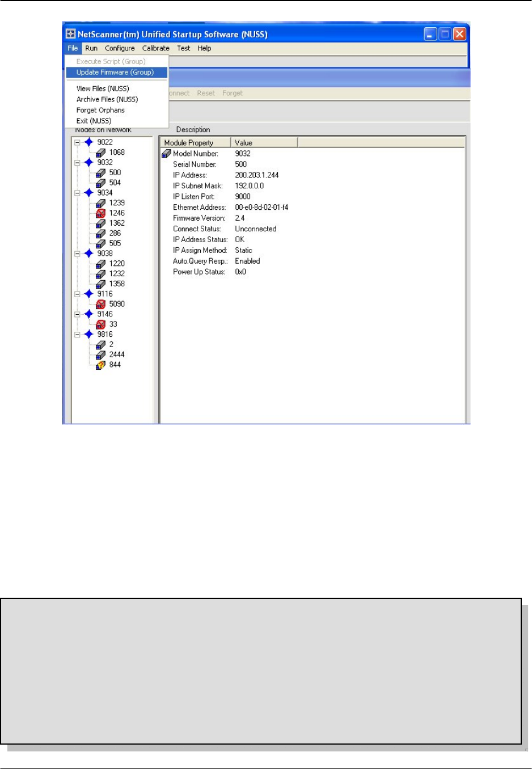Click Auto.Query Resp. value Enabled
The image size is (532, 769).
coord(247,261)
